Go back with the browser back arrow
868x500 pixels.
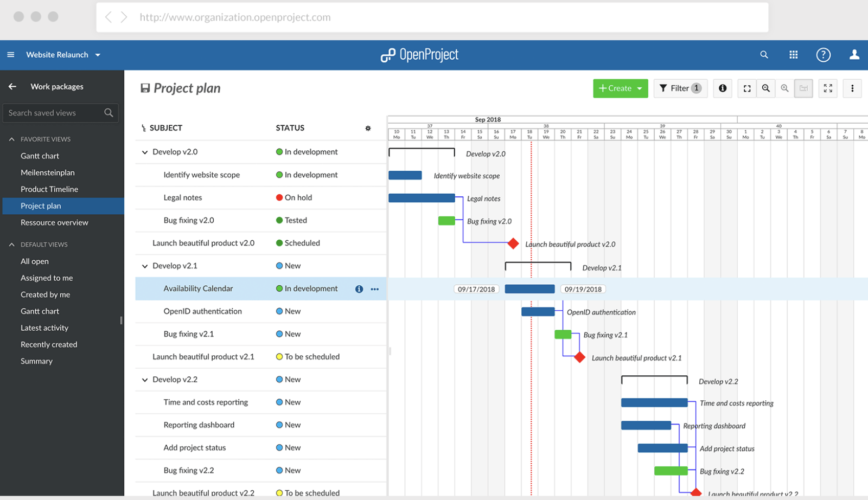(x=108, y=17)
